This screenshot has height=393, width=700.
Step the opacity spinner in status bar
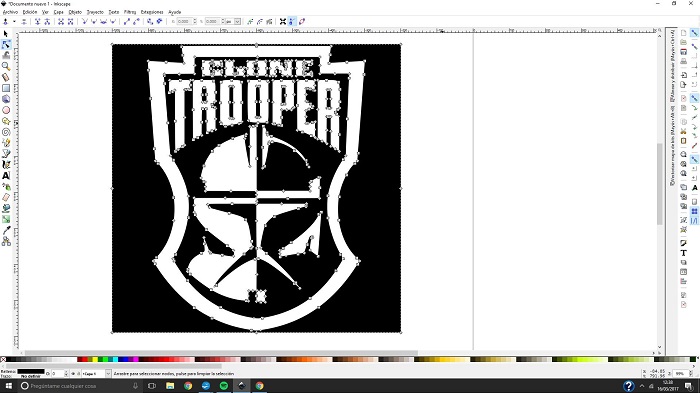pos(67,373)
